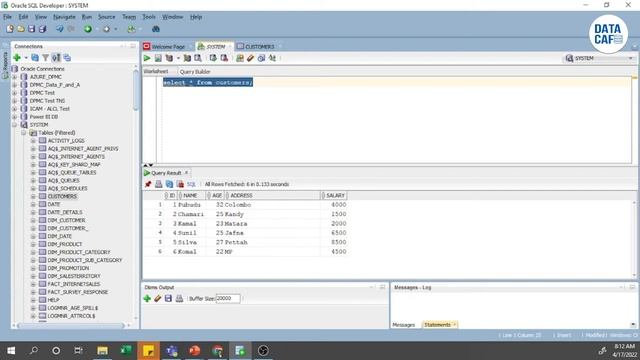
Task: Open the New Connection dropdown arrow
Action: pyautogui.click(x=26, y=58)
